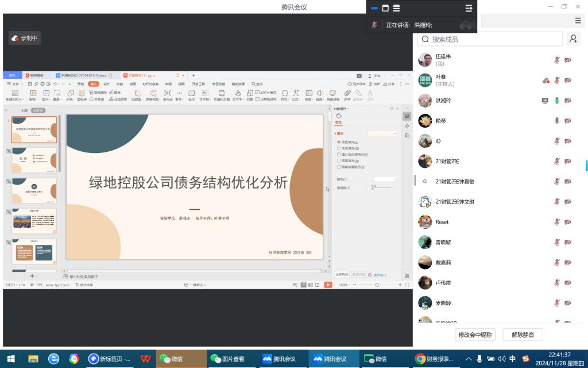The height and width of the screenshot is (368, 588).
Task: Switch to the 插入 ribbon tab
Action: (x=93, y=84)
